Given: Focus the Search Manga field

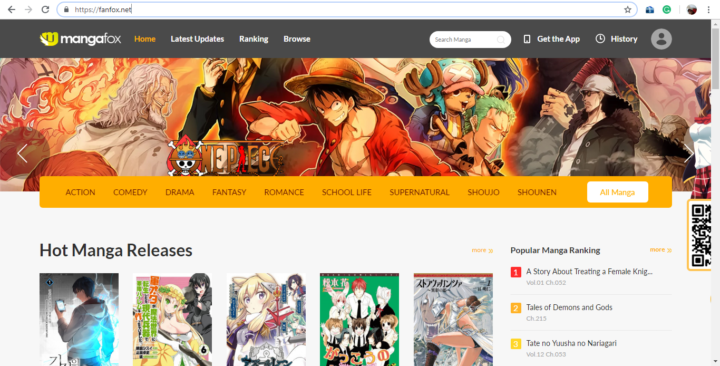Looking at the screenshot, I should pyautogui.click(x=465, y=39).
